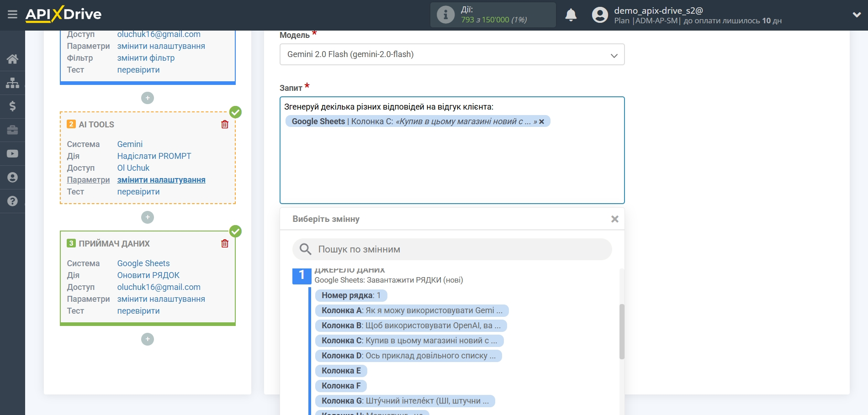Insert the Колонка G variable

405,401
